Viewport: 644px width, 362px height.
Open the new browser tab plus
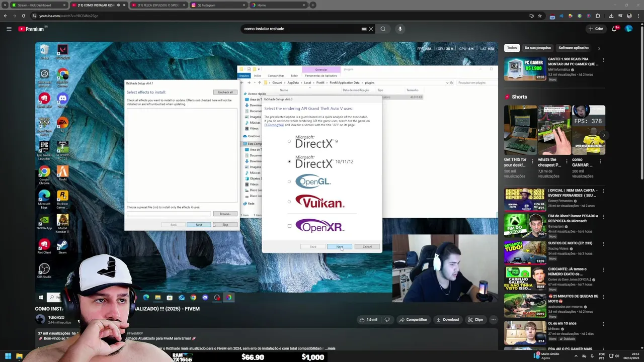pyautogui.click(x=313, y=5)
